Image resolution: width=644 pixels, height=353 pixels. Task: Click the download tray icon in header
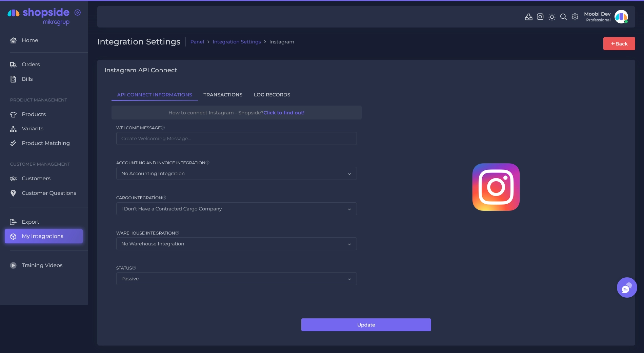pyautogui.click(x=529, y=17)
